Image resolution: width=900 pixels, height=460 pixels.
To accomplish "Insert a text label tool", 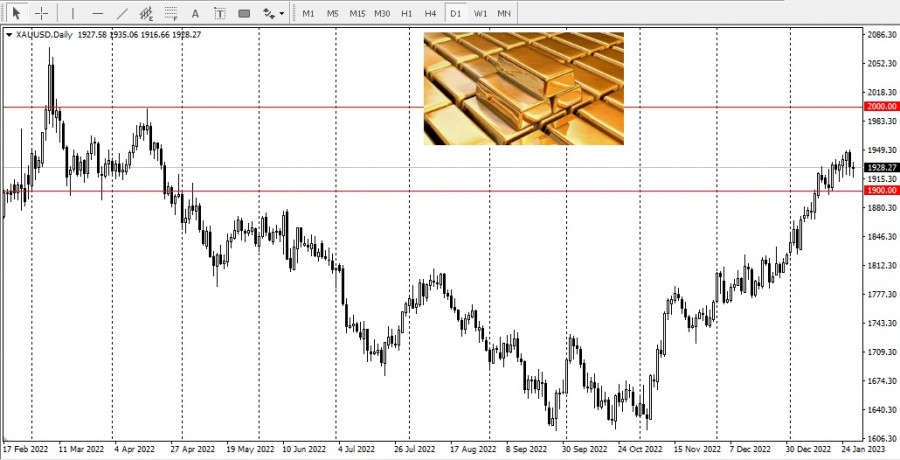I will click(x=219, y=13).
